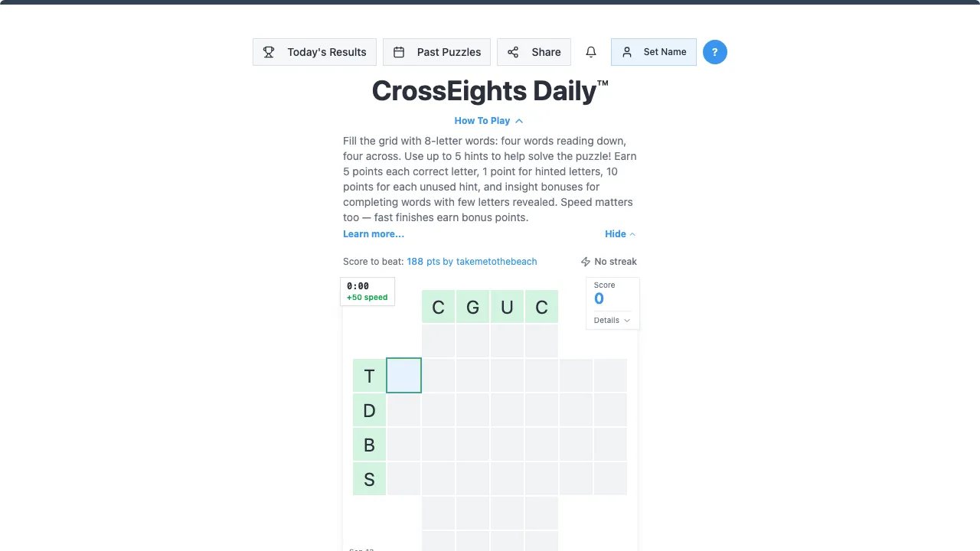The height and width of the screenshot is (551, 980).
Task: Hide the instructions with the Hide link
Action: coord(620,234)
